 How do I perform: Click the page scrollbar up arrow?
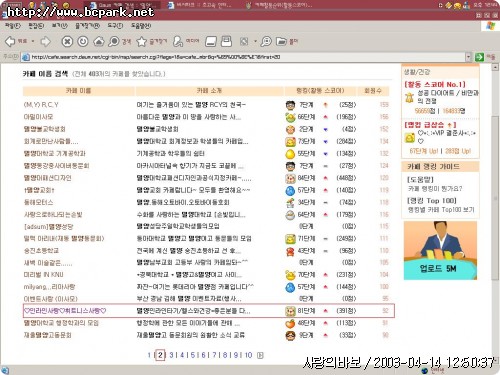[495, 68]
